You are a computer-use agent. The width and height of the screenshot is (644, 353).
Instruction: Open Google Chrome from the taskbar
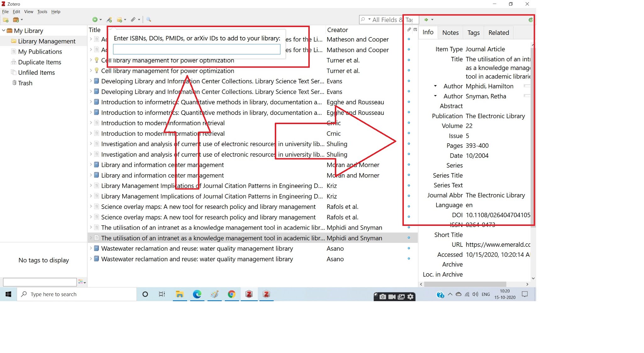pos(232,294)
